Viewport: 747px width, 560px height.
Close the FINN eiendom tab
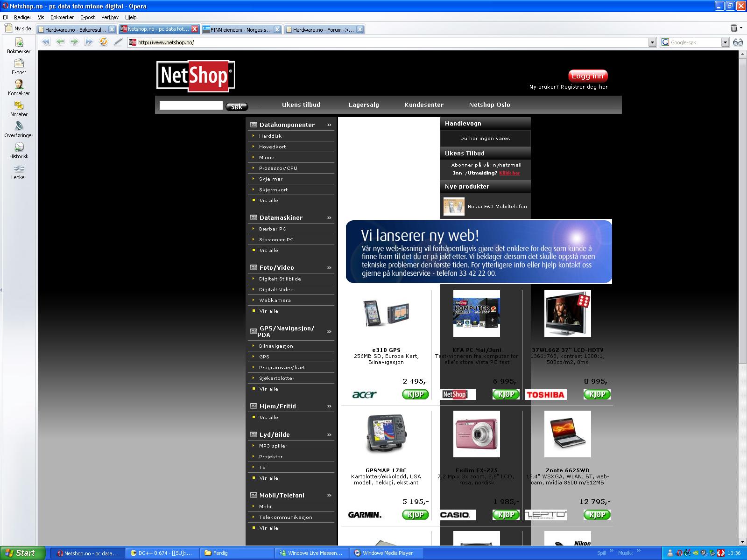click(277, 29)
